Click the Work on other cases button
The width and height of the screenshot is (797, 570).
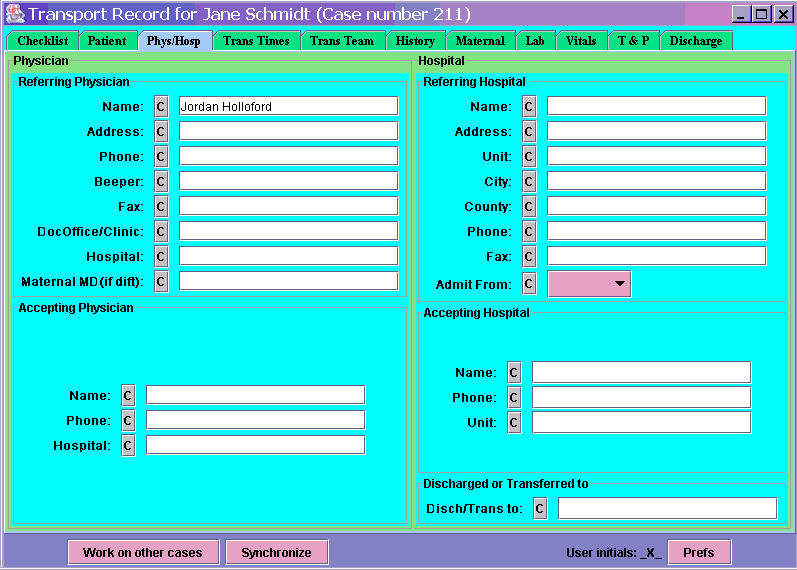point(143,552)
